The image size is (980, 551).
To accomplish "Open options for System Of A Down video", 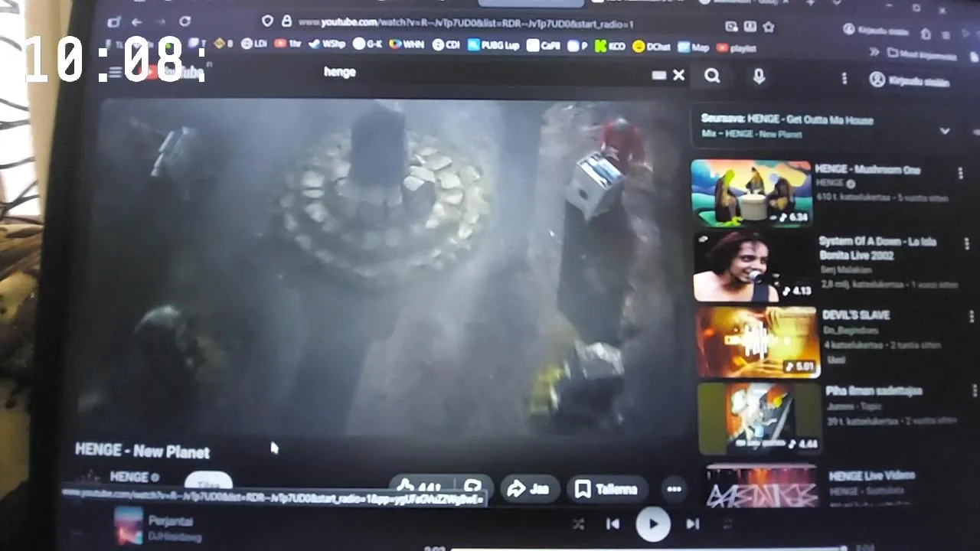I will (966, 244).
